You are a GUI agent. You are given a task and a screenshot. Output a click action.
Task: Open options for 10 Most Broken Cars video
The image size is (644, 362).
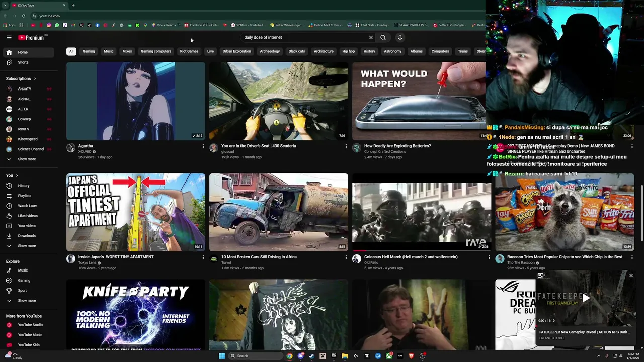[346, 257]
